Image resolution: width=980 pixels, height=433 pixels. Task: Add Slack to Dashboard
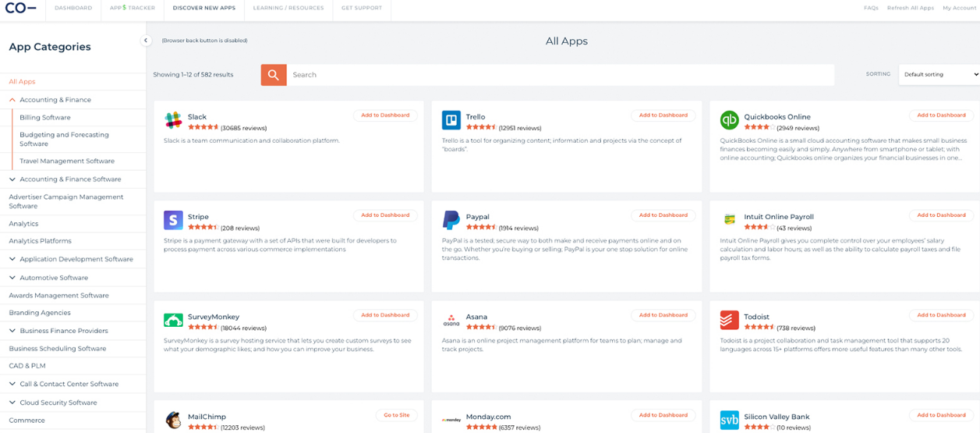click(x=385, y=115)
